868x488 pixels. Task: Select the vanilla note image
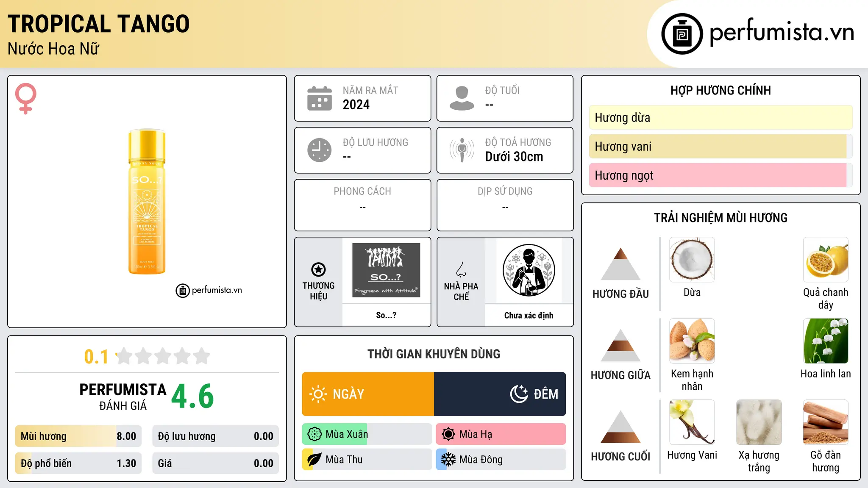pyautogui.click(x=692, y=422)
